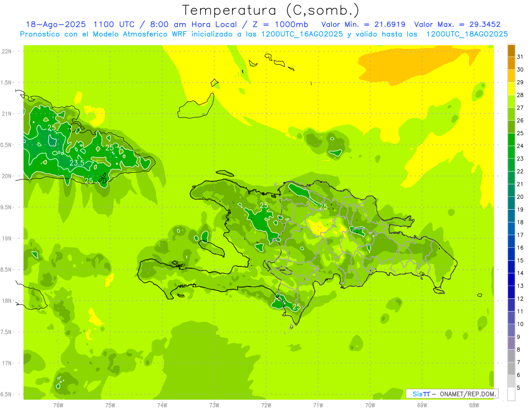Click the legend value '22'
Image resolution: width=532 pixels, height=411 pixels.
[x=520, y=172]
